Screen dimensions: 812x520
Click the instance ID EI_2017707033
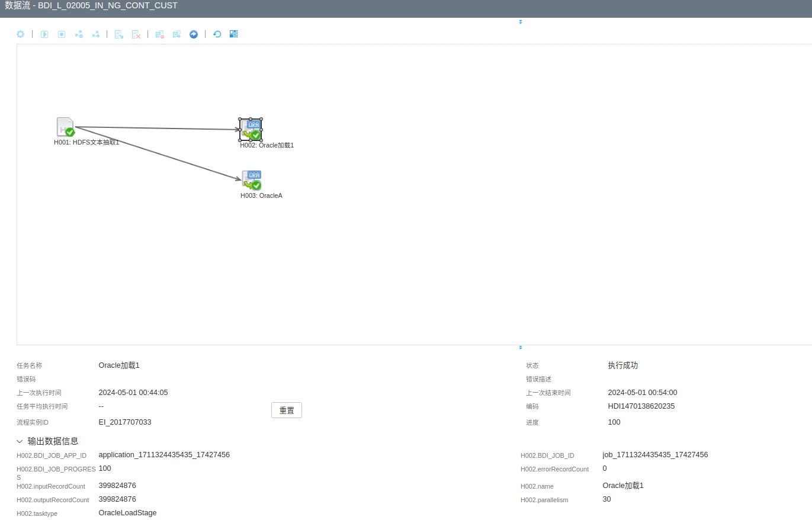[125, 422]
